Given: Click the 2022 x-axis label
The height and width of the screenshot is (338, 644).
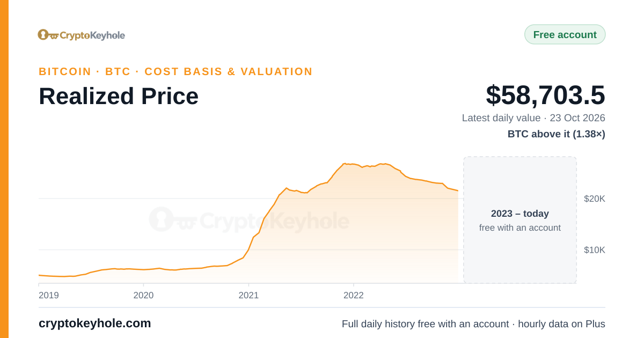Looking at the screenshot, I should pos(354,295).
